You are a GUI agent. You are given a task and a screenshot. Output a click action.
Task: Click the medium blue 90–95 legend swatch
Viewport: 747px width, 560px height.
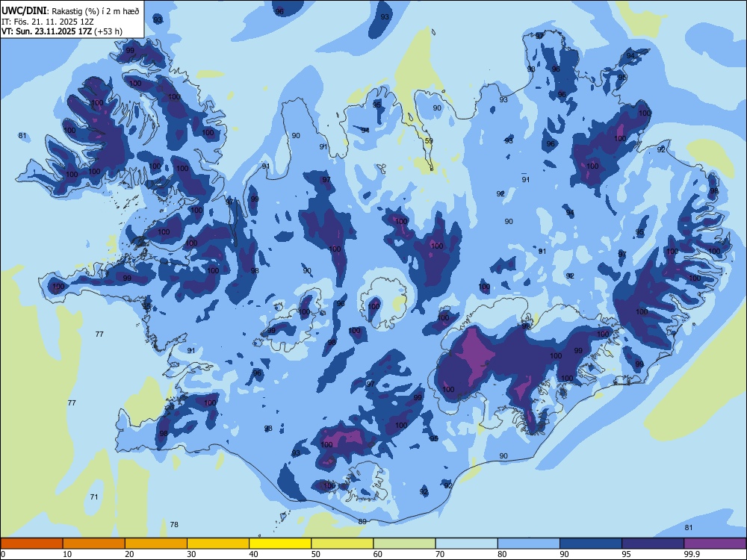pyautogui.click(x=591, y=544)
